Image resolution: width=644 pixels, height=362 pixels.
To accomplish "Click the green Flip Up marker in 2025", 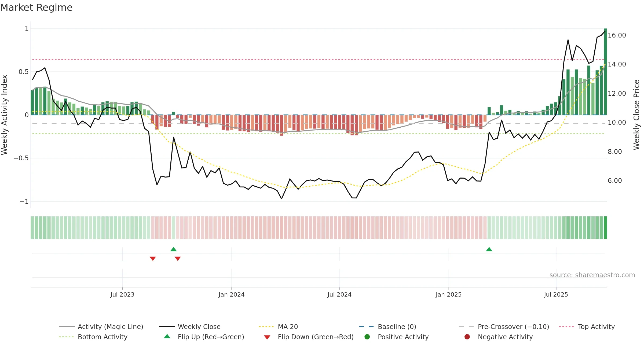I will 489,249.
